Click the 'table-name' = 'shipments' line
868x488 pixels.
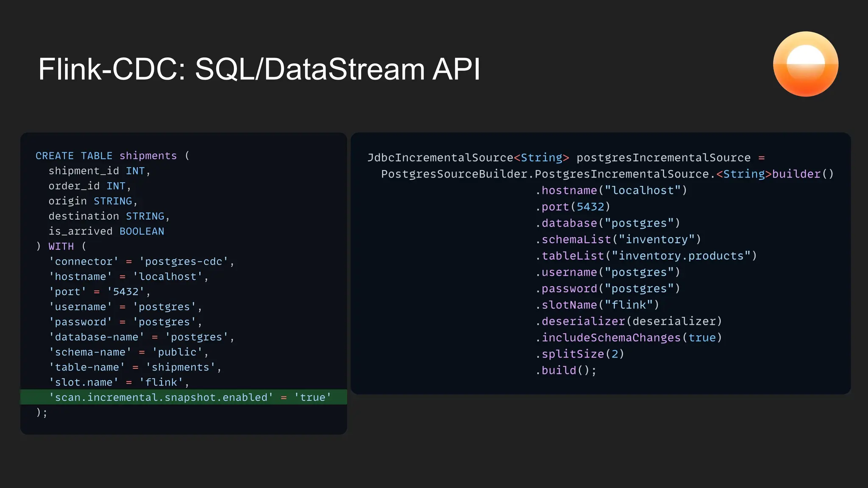coord(135,367)
